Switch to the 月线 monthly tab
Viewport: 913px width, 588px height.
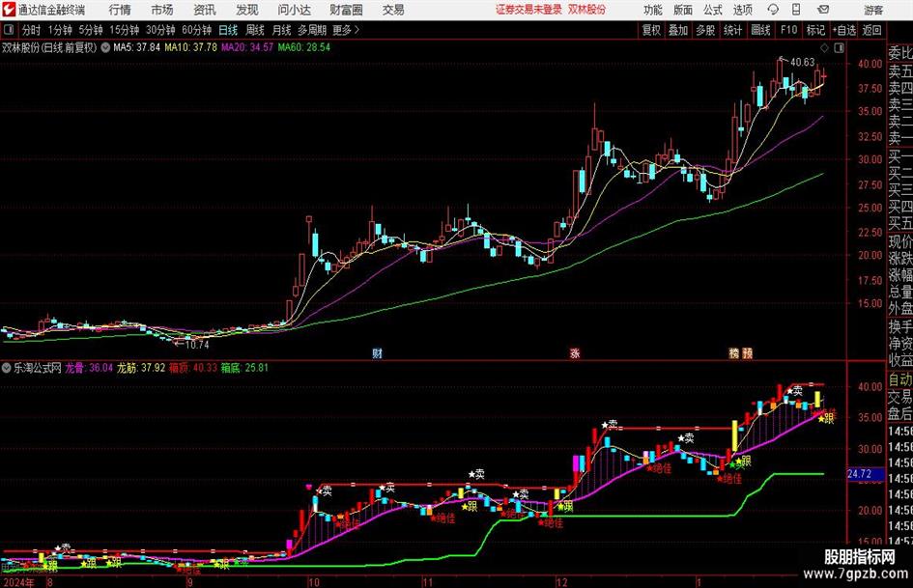[282, 30]
